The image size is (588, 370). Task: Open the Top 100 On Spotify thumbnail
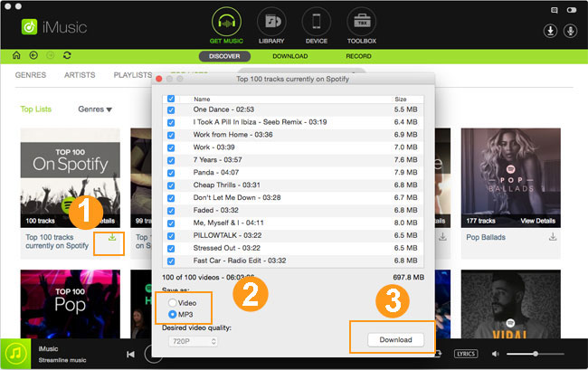coord(71,177)
